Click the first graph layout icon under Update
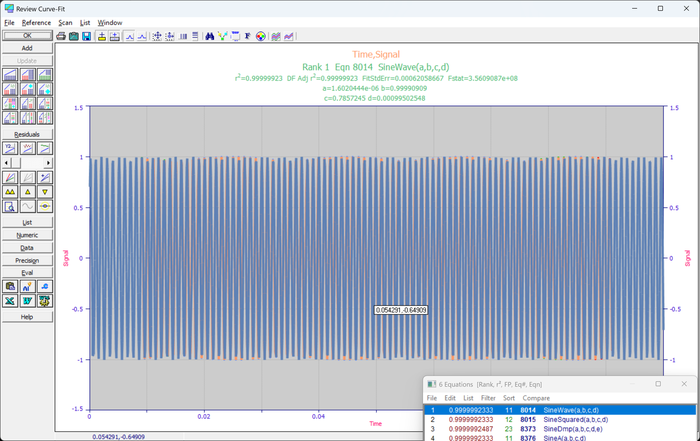The height and width of the screenshot is (441, 700). tap(10, 75)
